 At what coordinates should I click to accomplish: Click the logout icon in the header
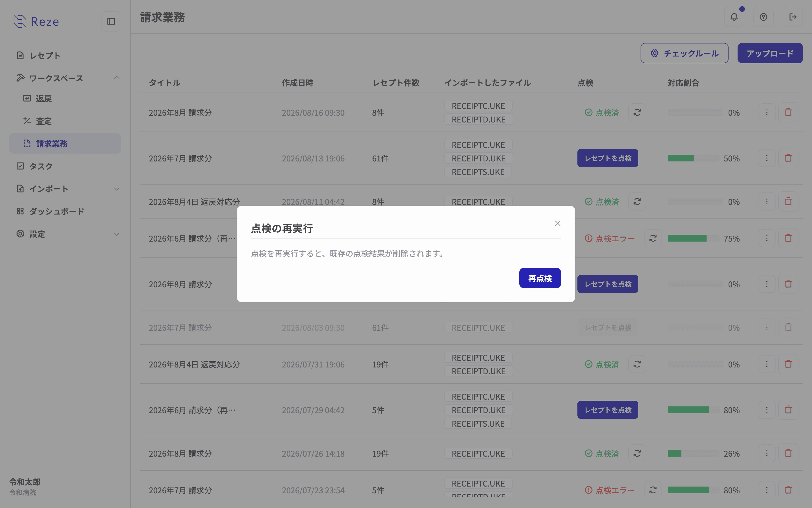point(793,17)
